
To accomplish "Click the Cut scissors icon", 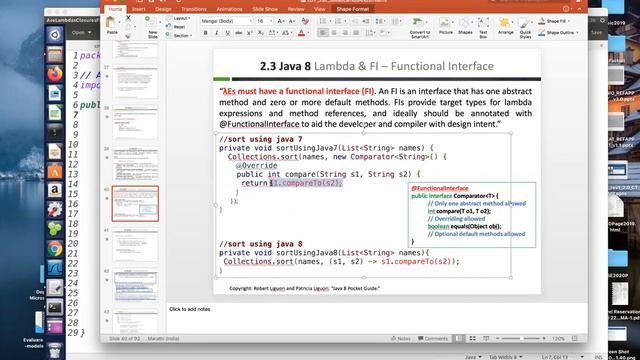I will tap(128, 18).
